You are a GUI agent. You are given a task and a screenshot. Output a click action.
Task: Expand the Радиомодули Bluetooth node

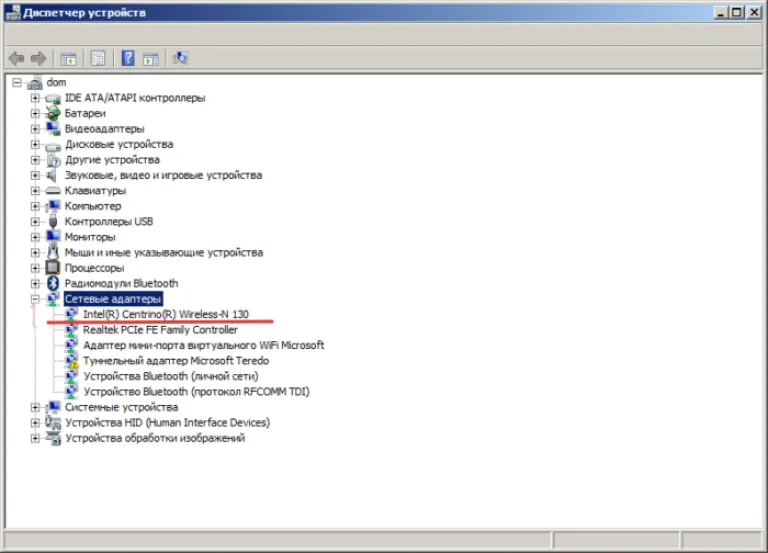click(x=35, y=283)
